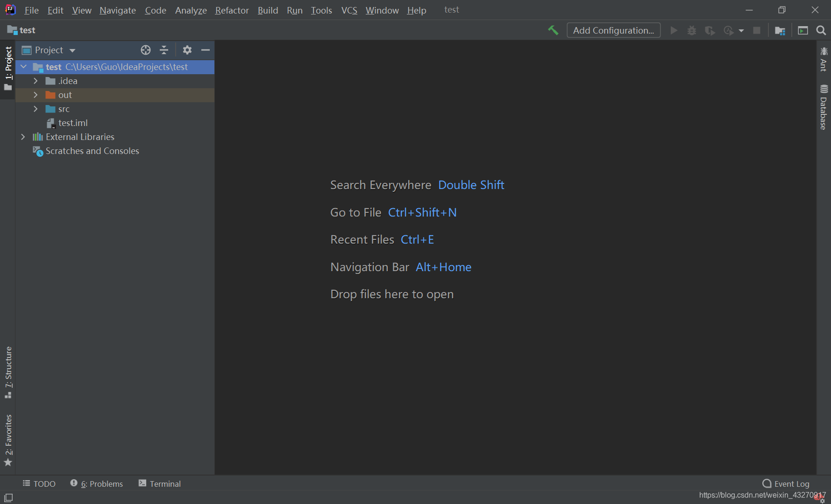Click the Search Everywhere magnifier icon
Viewport: 831px width, 504px height.
(821, 30)
